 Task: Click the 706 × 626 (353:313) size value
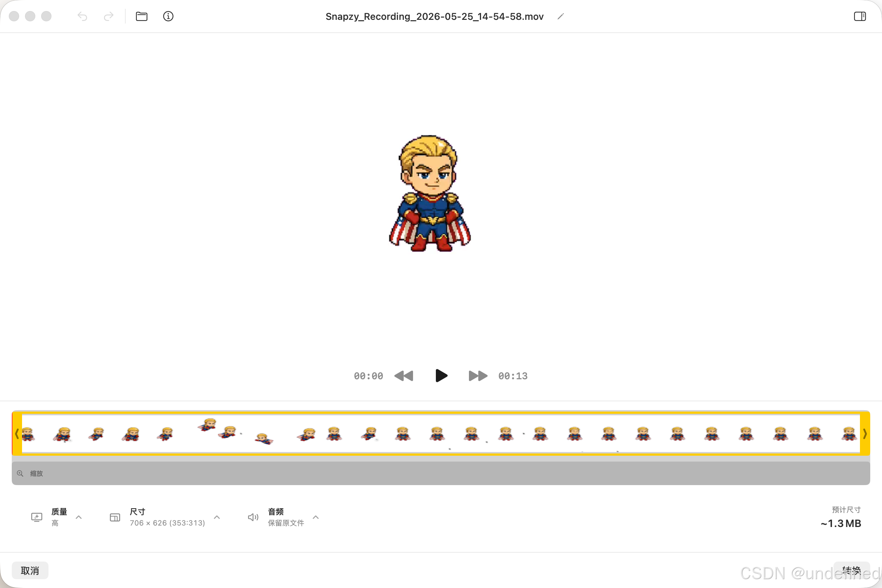[x=167, y=523]
